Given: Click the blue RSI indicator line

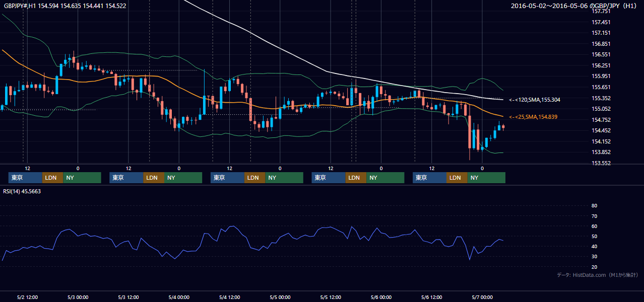Looking at the screenshot, I should (x=252, y=248).
